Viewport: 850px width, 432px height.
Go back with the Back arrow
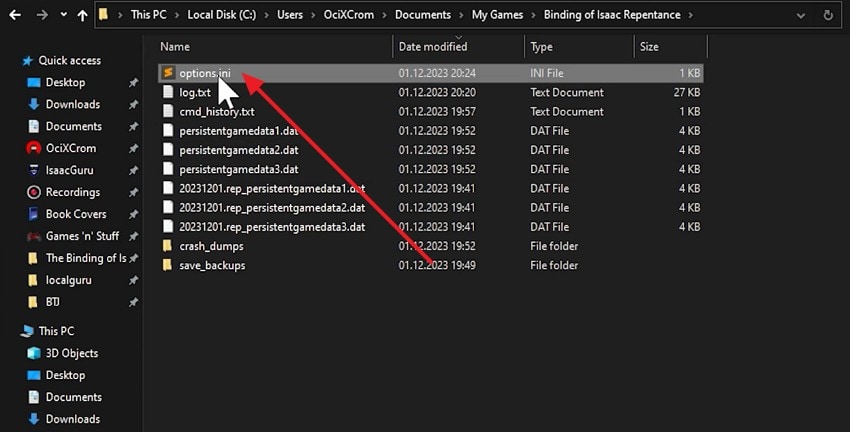pyautogui.click(x=15, y=15)
